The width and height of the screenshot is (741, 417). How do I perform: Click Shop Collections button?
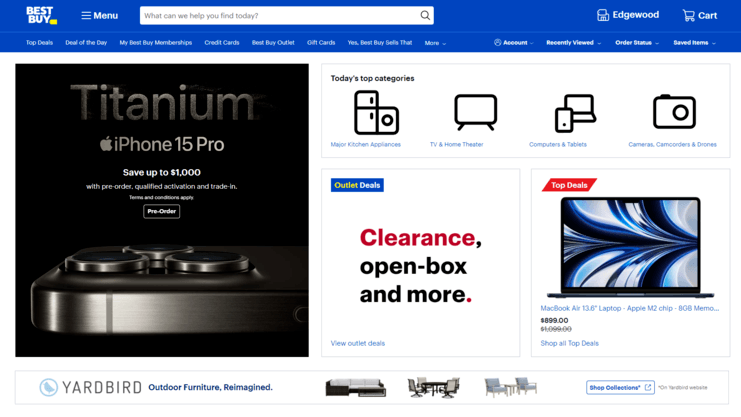pos(620,387)
